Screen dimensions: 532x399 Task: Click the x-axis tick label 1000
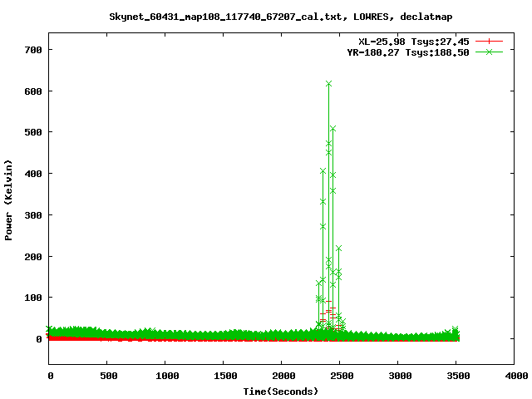pyautogui.click(x=167, y=376)
